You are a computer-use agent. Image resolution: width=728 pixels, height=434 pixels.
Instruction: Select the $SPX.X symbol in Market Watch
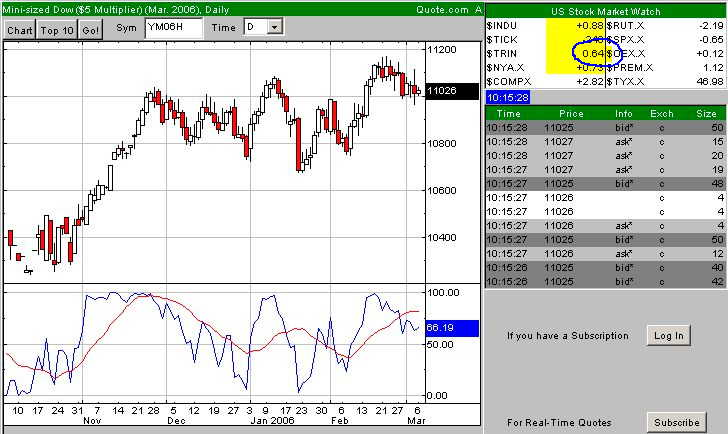click(x=625, y=40)
